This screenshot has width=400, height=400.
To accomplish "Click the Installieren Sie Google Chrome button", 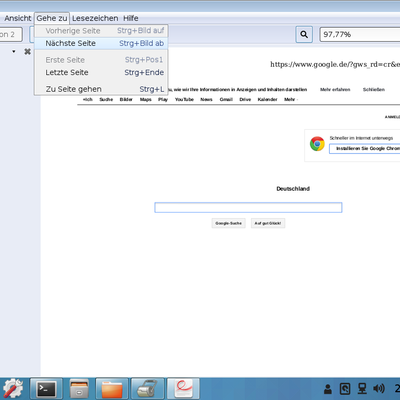I will tap(365, 149).
